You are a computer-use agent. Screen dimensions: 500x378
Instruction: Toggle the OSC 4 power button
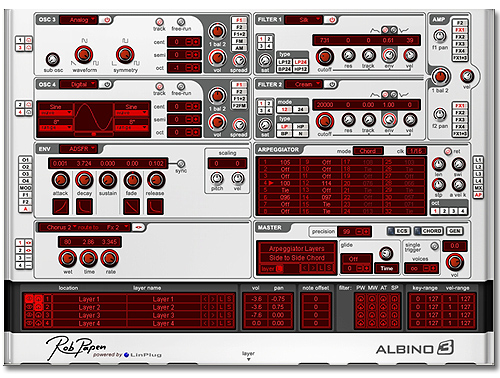(107, 85)
